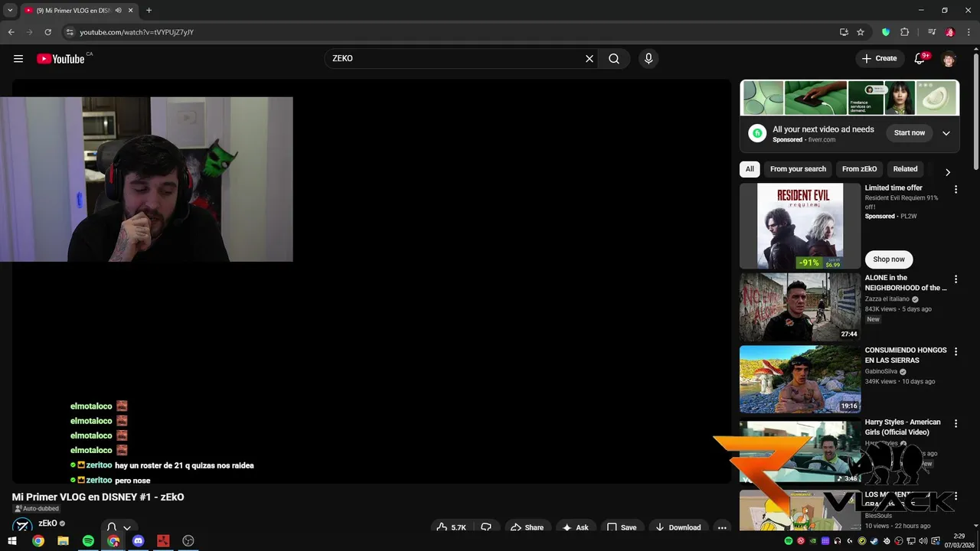The height and width of the screenshot is (551, 980).
Task: Select the From zEkO chip
Action: coord(859,169)
